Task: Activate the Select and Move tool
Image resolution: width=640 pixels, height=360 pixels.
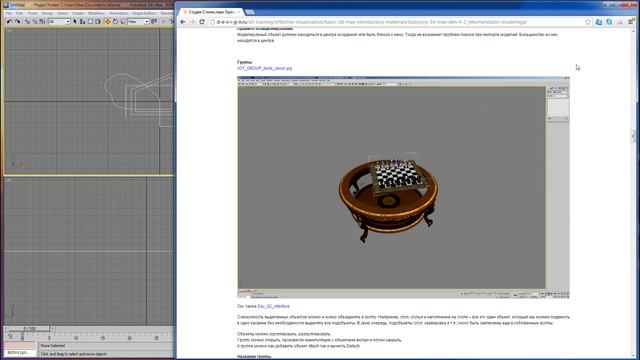Action: [x=108, y=22]
